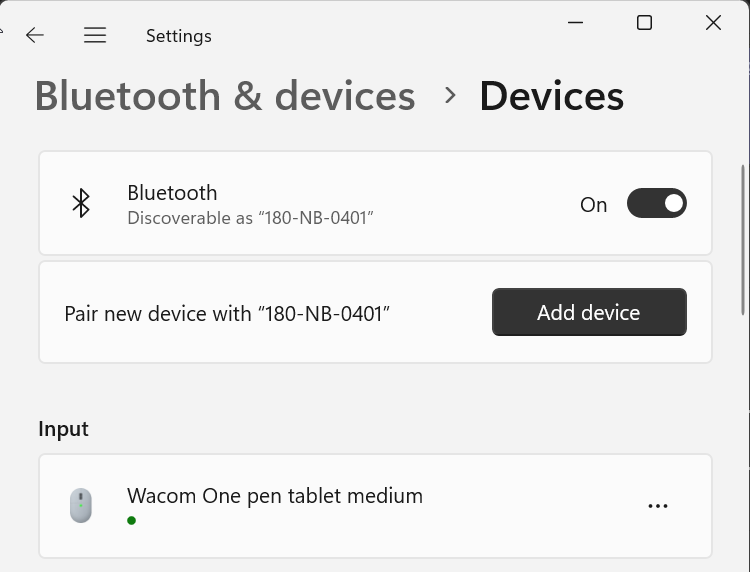Image resolution: width=750 pixels, height=572 pixels.
Task: Click the On label beside Bluetooth switch
Action: [594, 205]
